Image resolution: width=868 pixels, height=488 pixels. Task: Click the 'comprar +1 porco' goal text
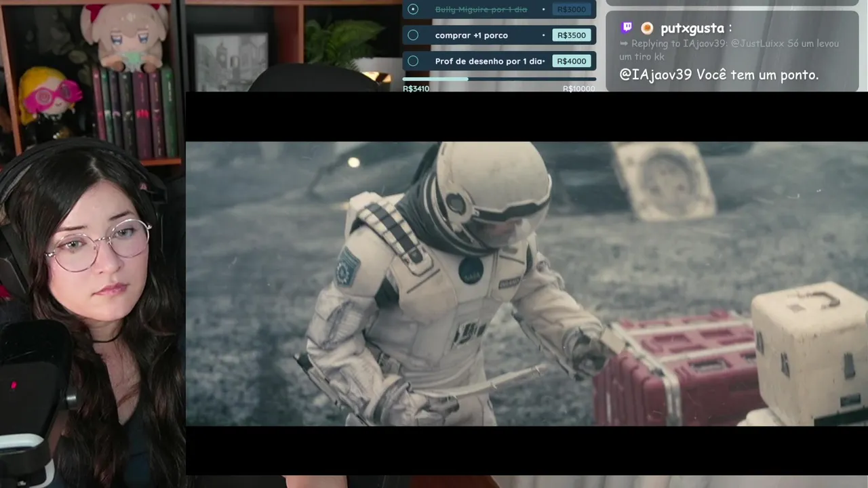(x=471, y=35)
